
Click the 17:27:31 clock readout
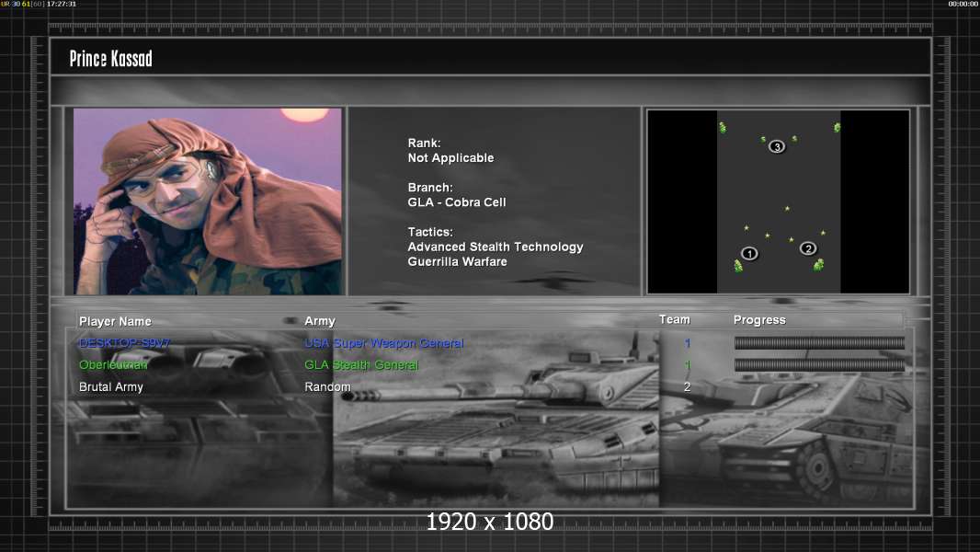62,4
